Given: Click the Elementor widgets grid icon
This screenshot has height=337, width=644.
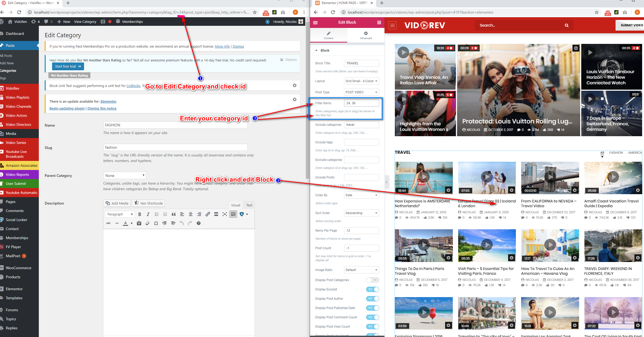Looking at the screenshot, I should pos(379,23).
